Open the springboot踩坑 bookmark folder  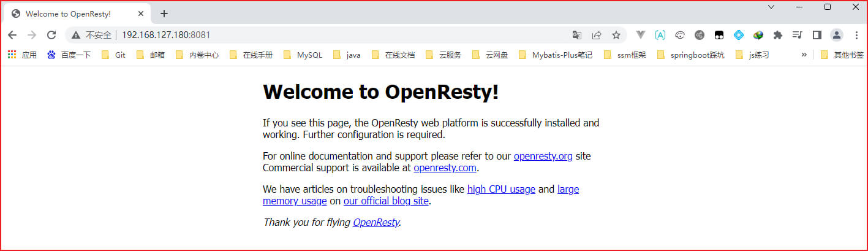tap(690, 55)
